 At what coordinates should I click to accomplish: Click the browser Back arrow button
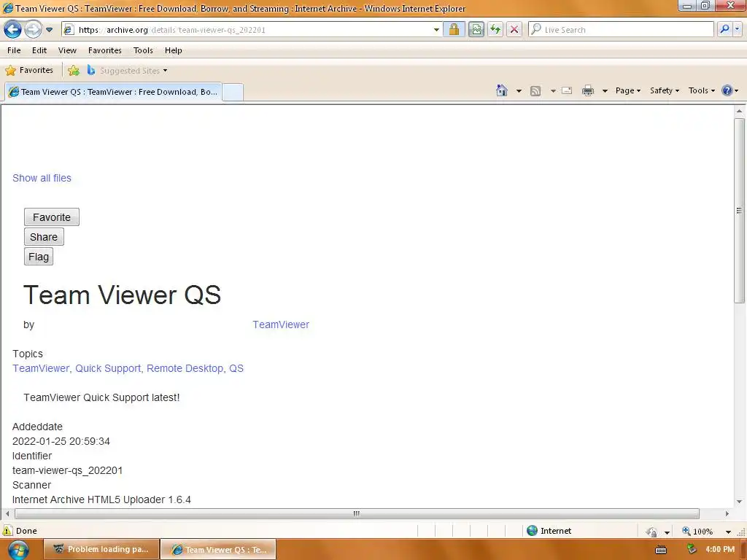(13, 29)
